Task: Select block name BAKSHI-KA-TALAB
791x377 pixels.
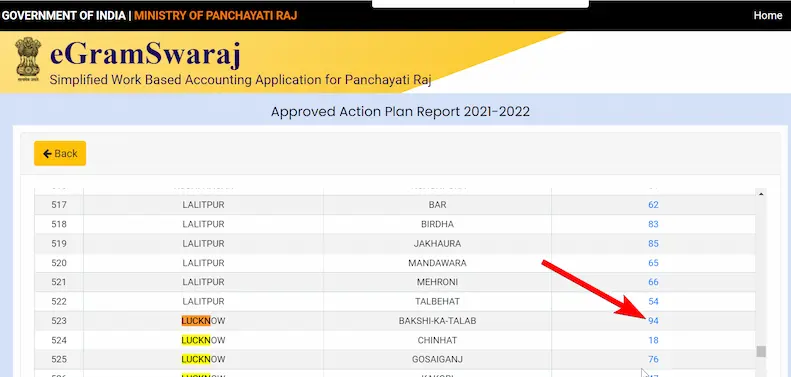Action: coord(437,321)
